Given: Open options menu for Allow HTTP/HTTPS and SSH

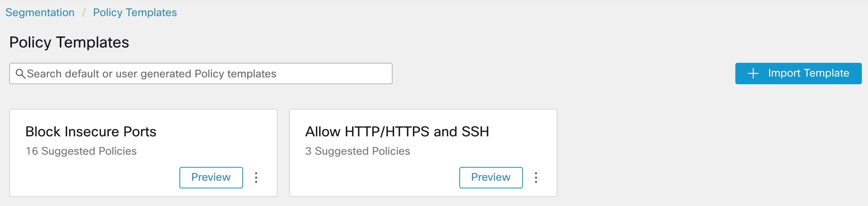Looking at the screenshot, I should (536, 177).
